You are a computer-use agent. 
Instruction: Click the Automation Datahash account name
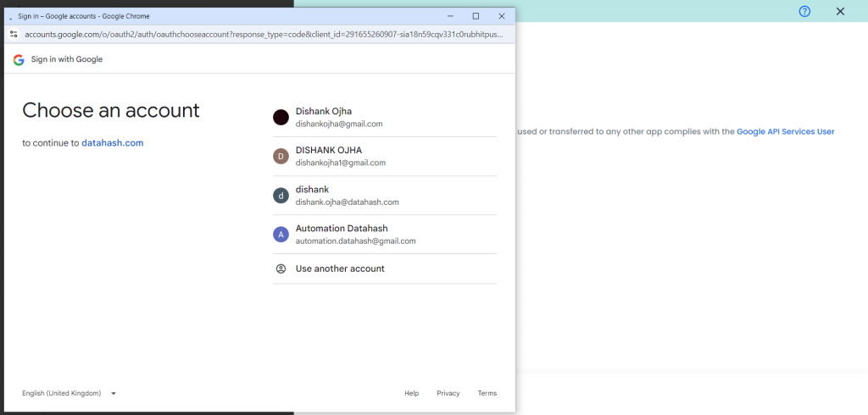click(342, 228)
